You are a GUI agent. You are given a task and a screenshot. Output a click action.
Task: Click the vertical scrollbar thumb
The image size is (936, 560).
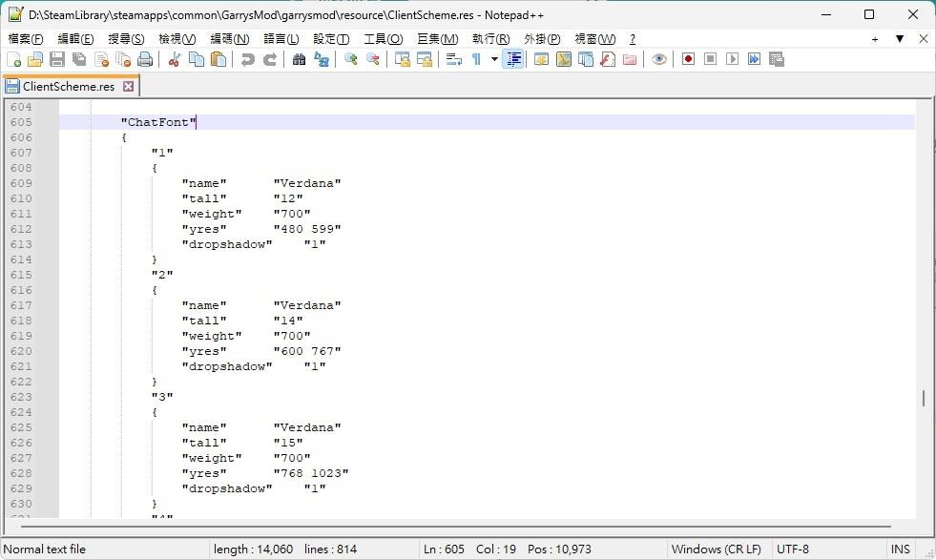coord(923,398)
